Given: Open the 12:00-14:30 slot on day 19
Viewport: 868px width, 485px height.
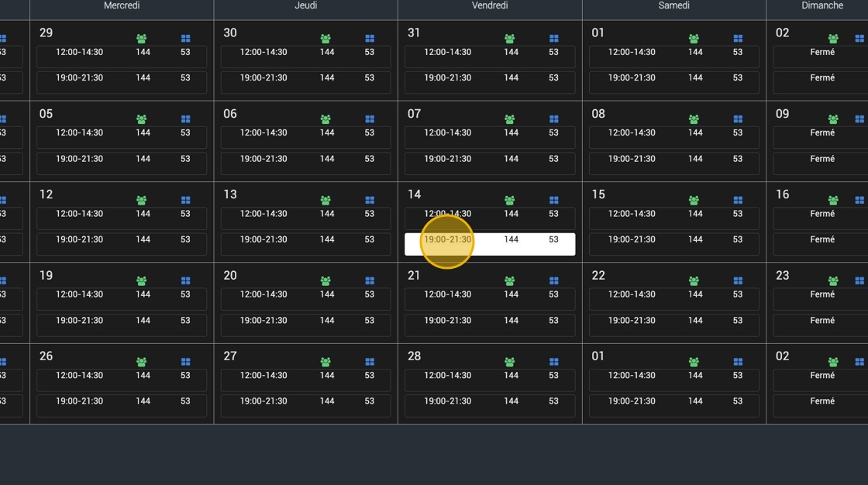Looking at the screenshot, I should pyautogui.click(x=122, y=300).
